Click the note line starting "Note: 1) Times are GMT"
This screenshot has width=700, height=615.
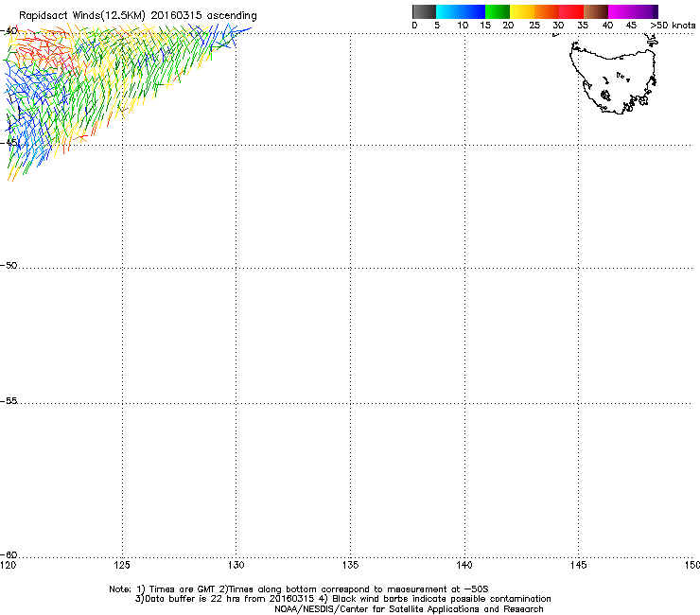pyautogui.click(x=299, y=589)
